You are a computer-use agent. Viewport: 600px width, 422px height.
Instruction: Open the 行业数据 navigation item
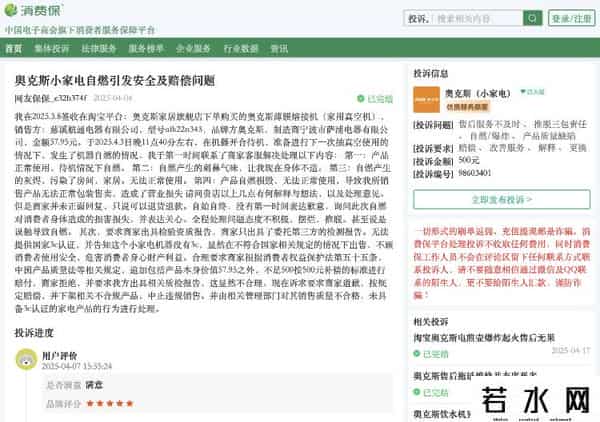(x=240, y=48)
